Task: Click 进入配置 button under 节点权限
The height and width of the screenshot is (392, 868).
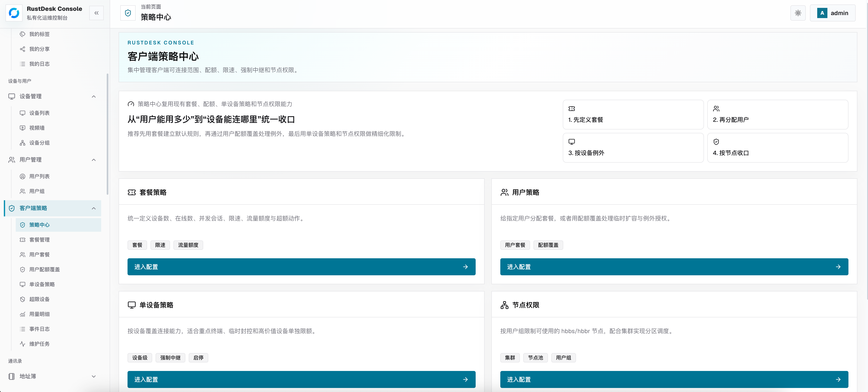Action: (674, 379)
